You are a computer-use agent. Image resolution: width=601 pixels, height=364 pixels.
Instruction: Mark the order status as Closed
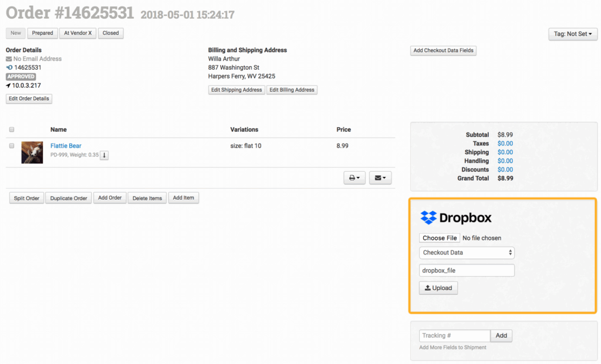110,33
